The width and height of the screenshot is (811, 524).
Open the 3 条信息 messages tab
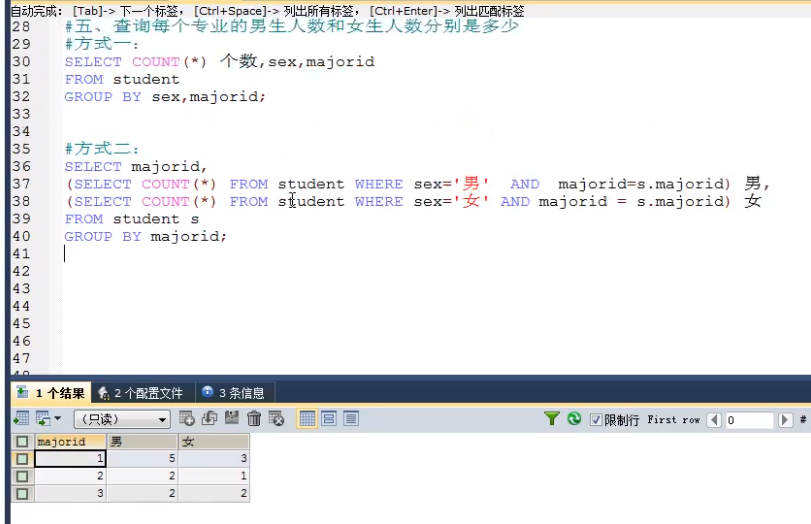click(x=234, y=393)
